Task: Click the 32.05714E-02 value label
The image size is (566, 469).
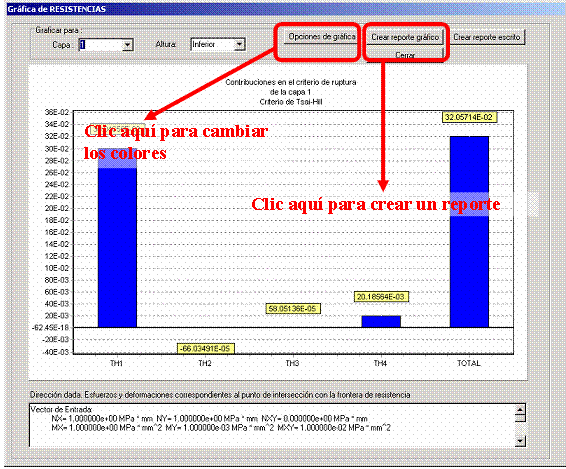Action: tap(469, 117)
